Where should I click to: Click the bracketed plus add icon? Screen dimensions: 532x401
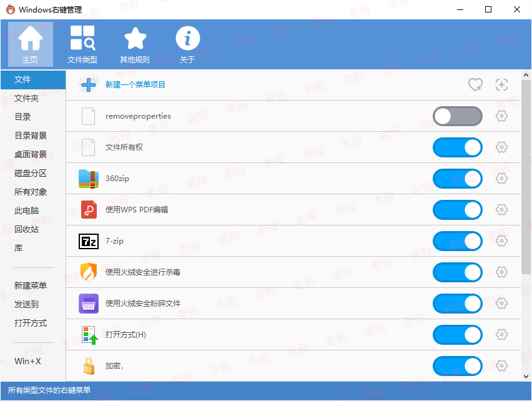pyautogui.click(x=501, y=85)
